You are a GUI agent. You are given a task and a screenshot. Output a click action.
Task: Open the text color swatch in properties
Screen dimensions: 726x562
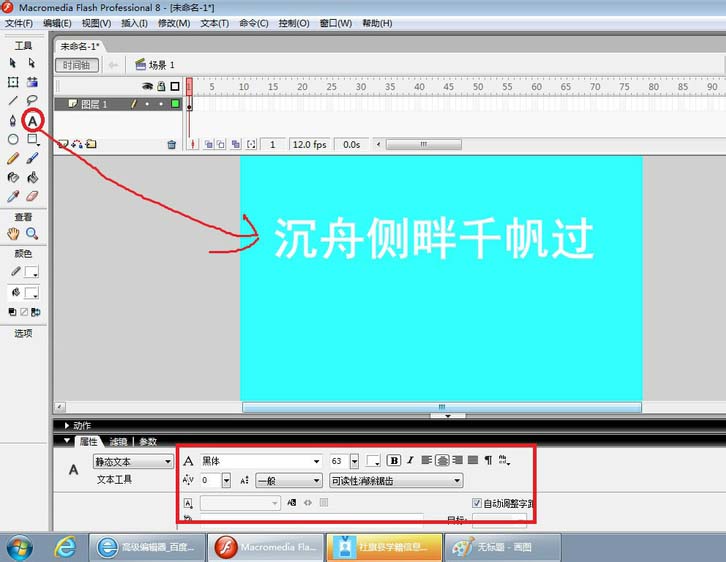click(373, 461)
